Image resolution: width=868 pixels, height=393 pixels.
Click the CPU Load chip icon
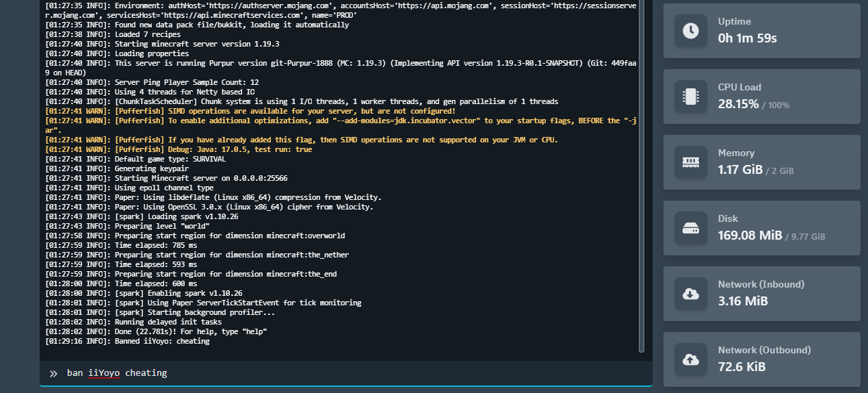pyautogui.click(x=691, y=97)
